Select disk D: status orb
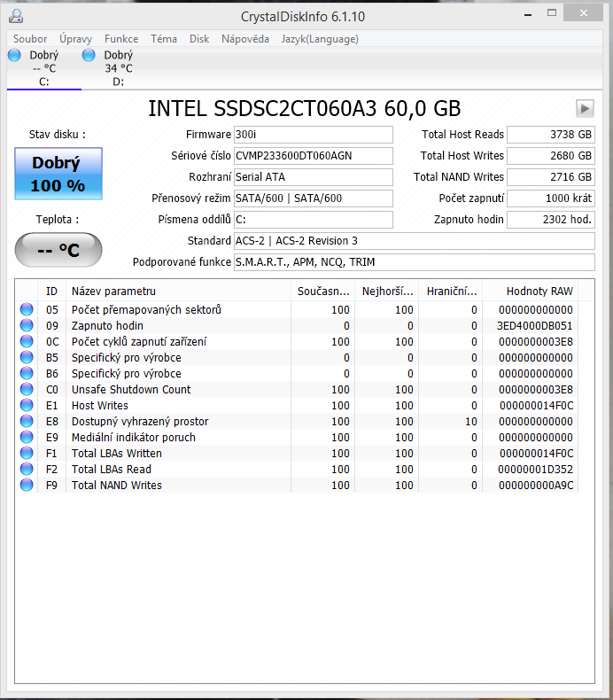Image resolution: width=613 pixels, height=700 pixels. (89, 55)
